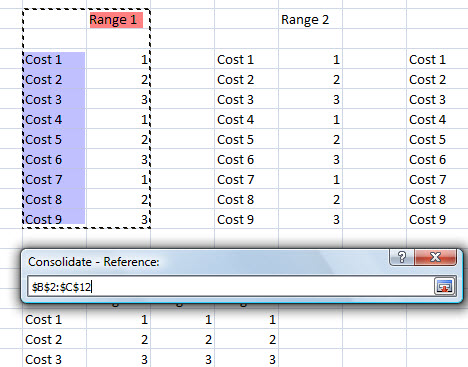Select Cost 3 label in the Range 1 table
Viewport: 468px width, 367px height.
pyautogui.click(x=43, y=100)
